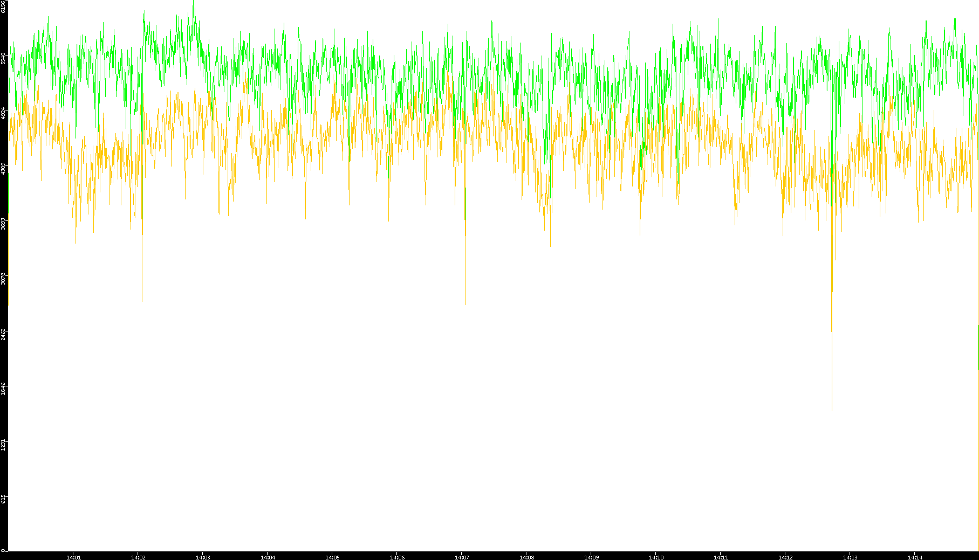Image resolution: width=979 pixels, height=560 pixels.
Task: Click the 1231 value axis label
Action: 3,445
